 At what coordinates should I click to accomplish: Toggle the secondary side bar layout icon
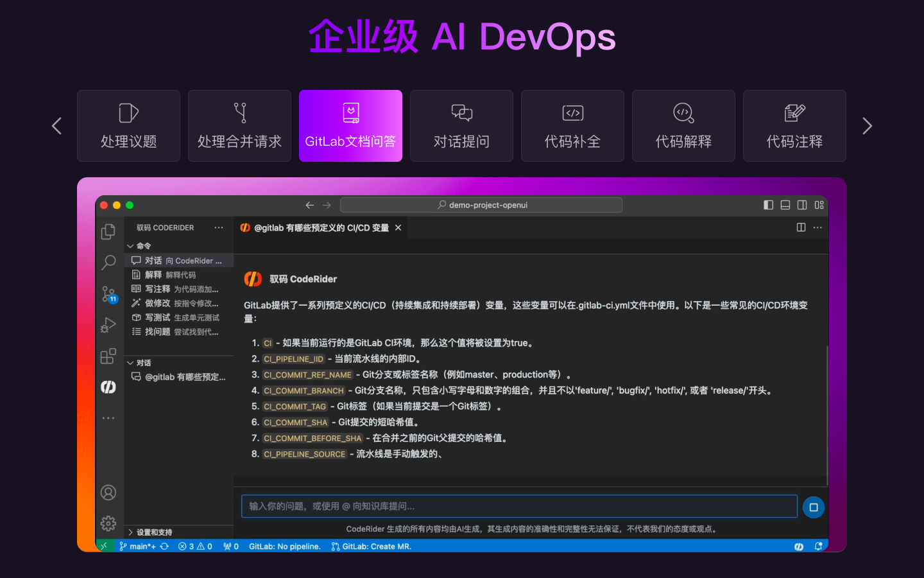802,205
